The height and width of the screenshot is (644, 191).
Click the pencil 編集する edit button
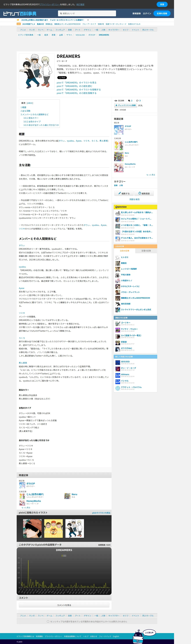coord(124,193)
